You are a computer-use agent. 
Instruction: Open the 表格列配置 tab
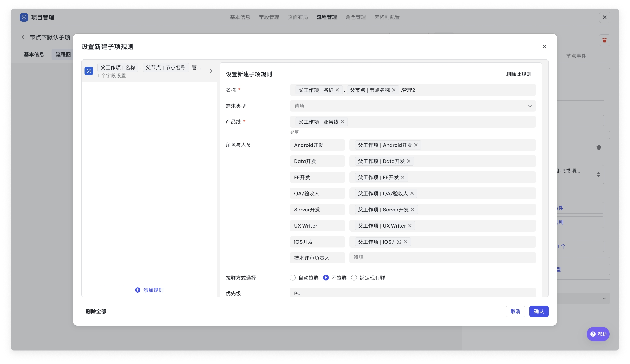pos(387,17)
